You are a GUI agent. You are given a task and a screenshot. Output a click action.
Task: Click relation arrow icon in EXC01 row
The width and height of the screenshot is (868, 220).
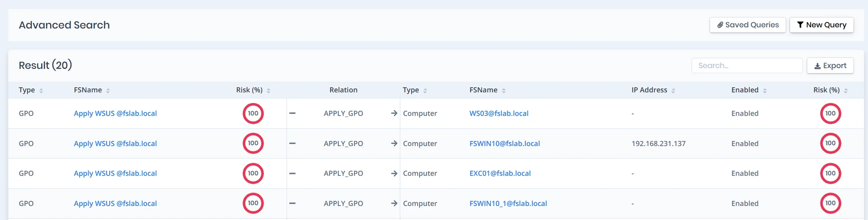(x=394, y=173)
